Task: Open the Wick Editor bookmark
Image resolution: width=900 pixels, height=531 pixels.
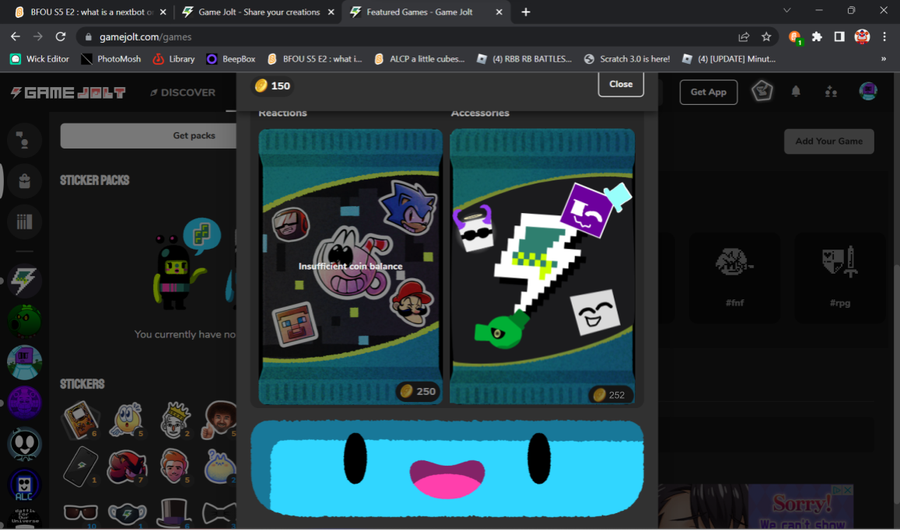Action: pos(40,59)
